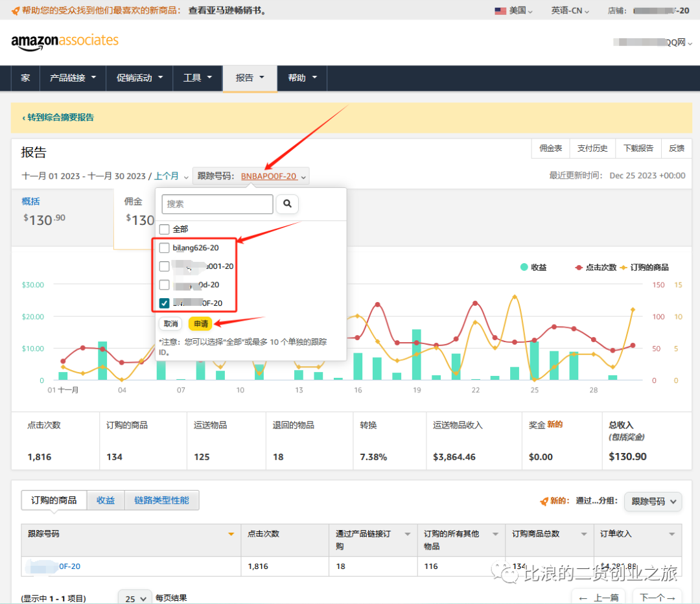The image size is (700, 604).
Task: Click the 7.38% conversion value
Action: (x=374, y=457)
